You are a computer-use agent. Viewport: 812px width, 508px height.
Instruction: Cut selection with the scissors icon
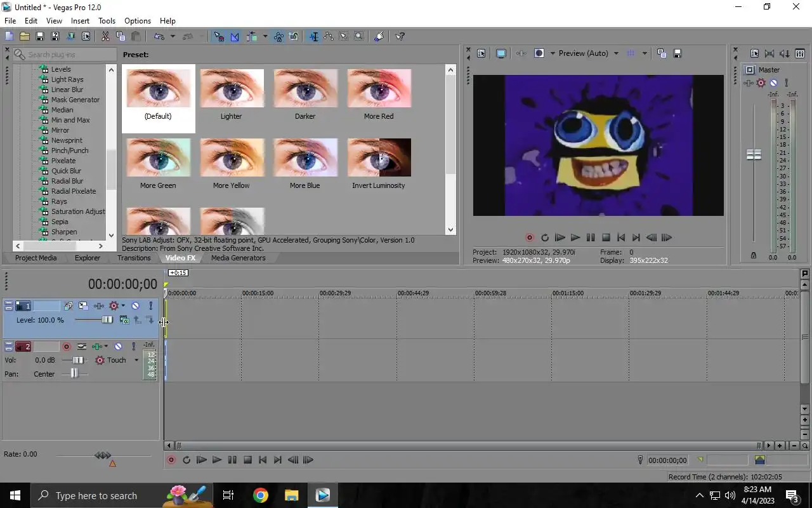105,37
